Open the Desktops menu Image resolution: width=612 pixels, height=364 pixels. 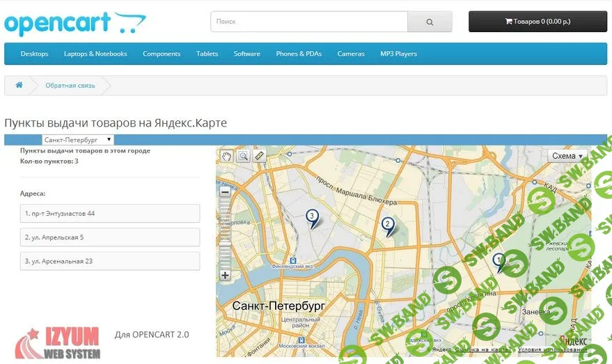(34, 54)
